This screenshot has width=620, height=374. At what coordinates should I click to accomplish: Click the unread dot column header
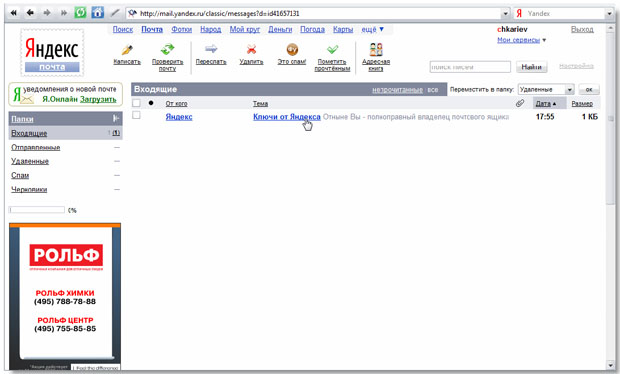tap(151, 103)
